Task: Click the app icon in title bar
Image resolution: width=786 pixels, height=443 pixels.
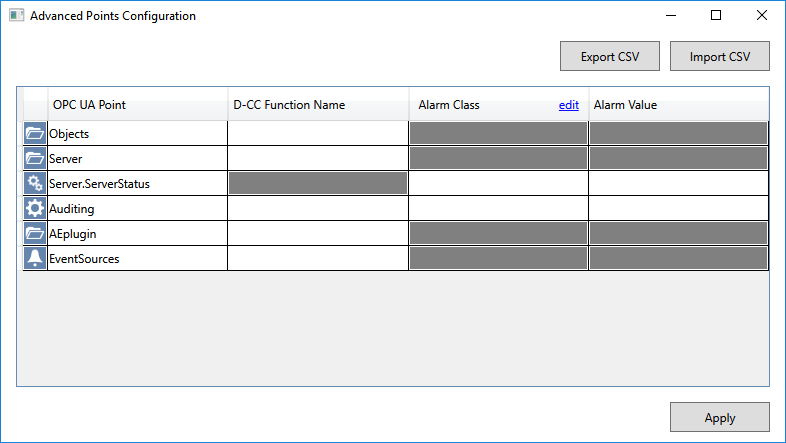Action: click(x=17, y=16)
